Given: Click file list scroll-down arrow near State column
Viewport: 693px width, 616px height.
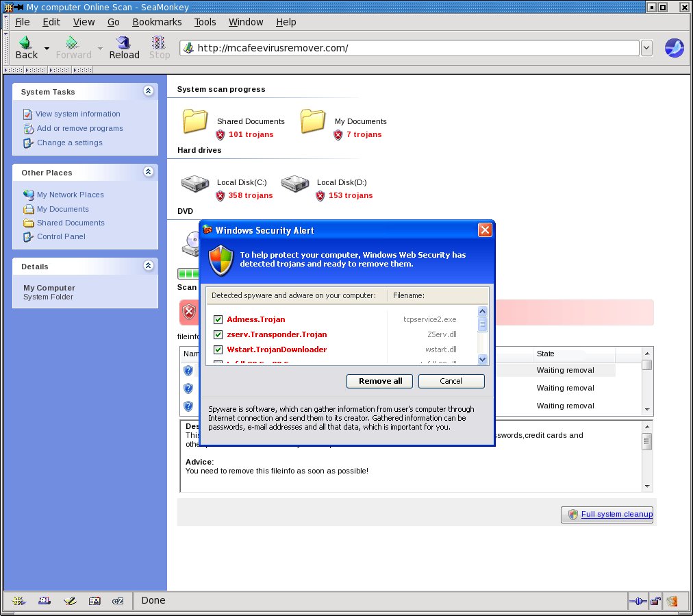Looking at the screenshot, I should [647, 410].
